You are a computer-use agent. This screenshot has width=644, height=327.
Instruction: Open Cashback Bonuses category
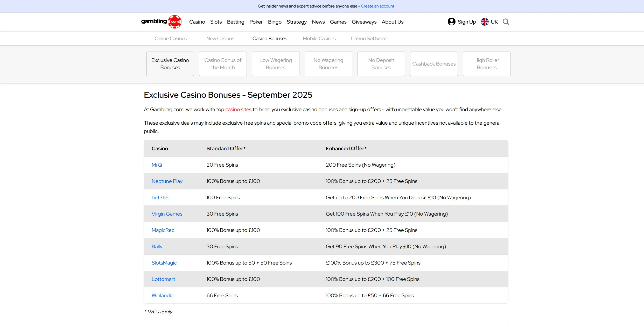tap(434, 64)
